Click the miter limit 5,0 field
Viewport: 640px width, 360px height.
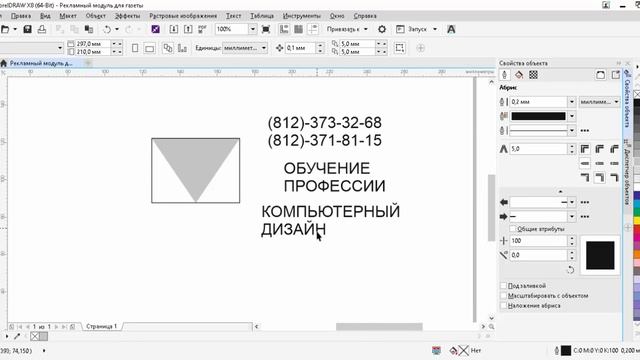(539, 149)
